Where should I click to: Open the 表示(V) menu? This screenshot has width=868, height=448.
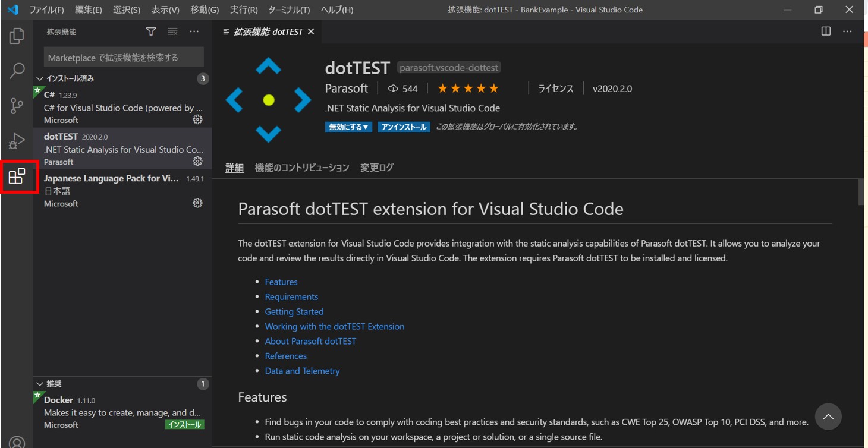click(165, 10)
